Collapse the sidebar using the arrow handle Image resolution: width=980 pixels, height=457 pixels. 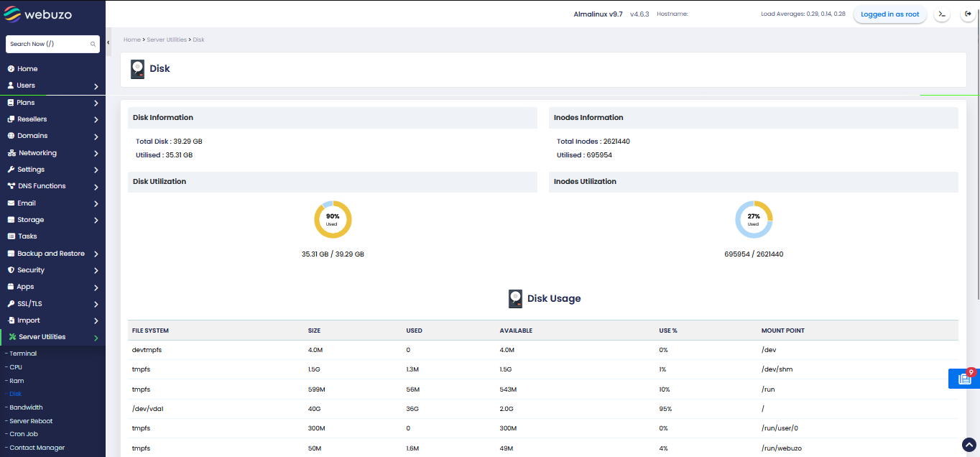coord(108,43)
